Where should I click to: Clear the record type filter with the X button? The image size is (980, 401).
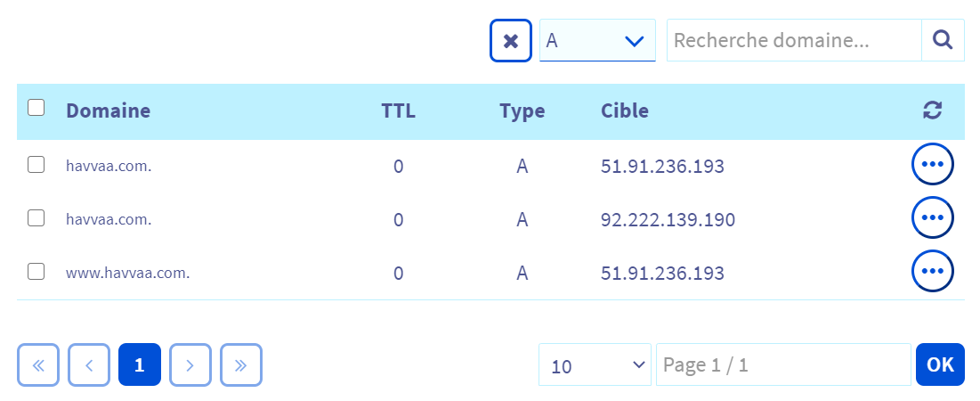click(510, 41)
